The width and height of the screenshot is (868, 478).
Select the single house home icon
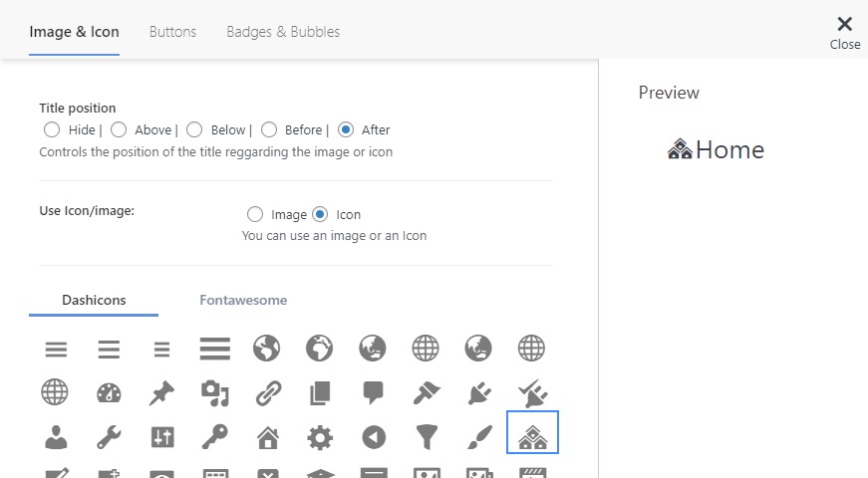pyautogui.click(x=268, y=437)
